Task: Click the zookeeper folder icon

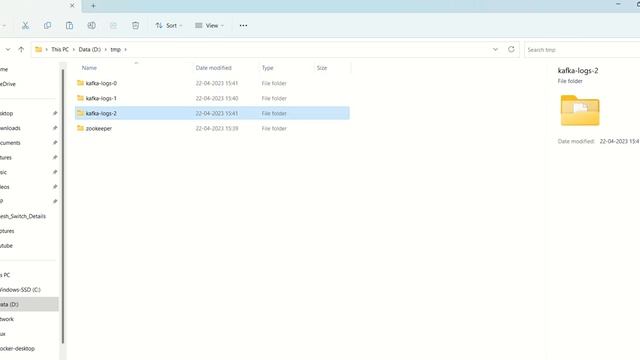Action: pyautogui.click(x=80, y=128)
